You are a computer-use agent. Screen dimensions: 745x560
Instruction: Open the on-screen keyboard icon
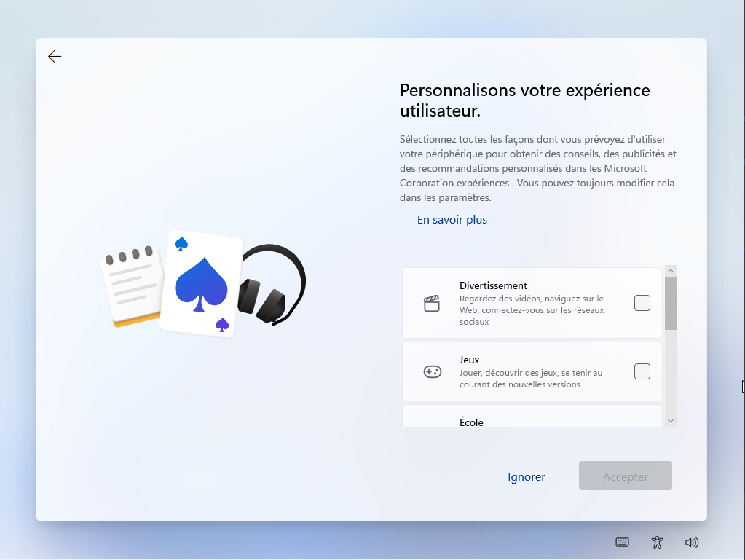click(622, 543)
